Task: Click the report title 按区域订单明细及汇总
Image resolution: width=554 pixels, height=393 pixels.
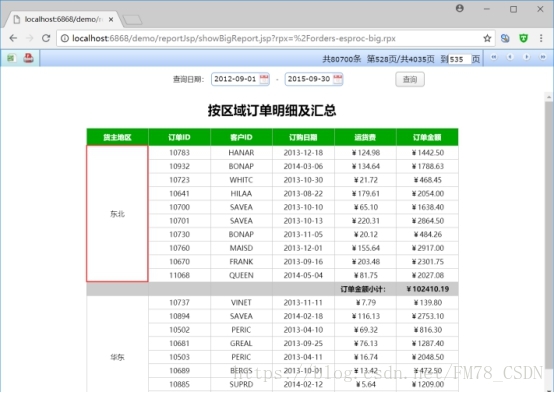Action: (x=272, y=110)
